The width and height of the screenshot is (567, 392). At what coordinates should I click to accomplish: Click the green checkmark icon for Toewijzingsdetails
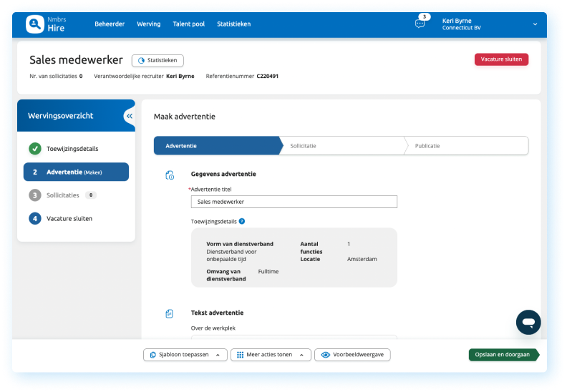point(35,149)
